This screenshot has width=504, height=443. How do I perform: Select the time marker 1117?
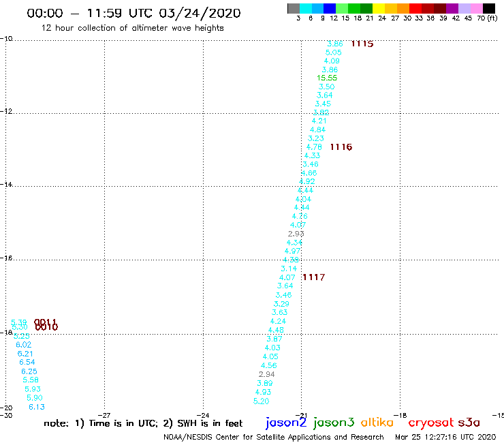[x=314, y=277]
